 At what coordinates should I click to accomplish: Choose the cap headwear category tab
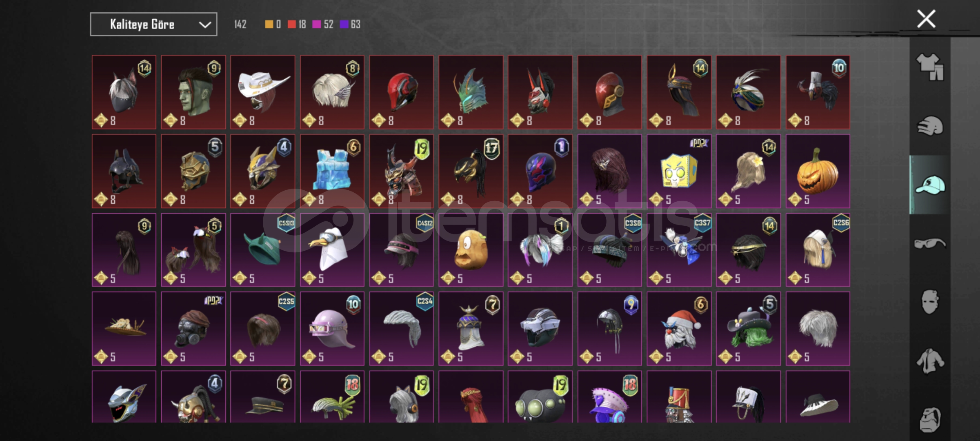pyautogui.click(x=930, y=185)
